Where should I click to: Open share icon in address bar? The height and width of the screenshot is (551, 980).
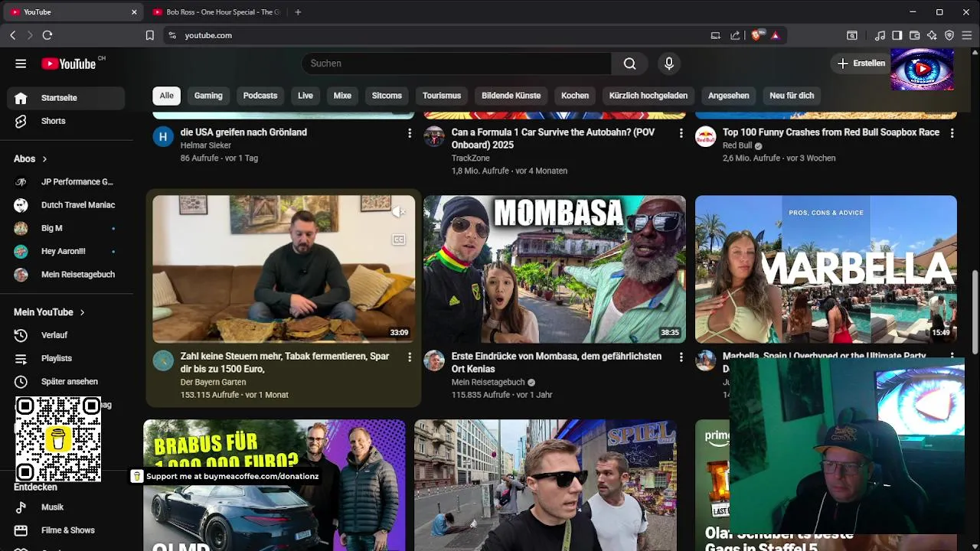point(735,35)
